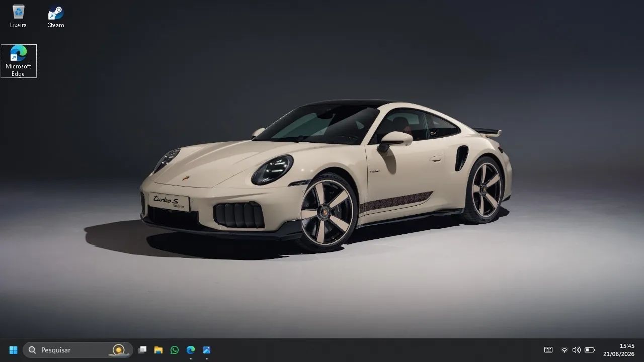Image resolution: width=644 pixels, height=362 pixels.
Task: Open WhatsApp from the taskbar
Action: 175,350
